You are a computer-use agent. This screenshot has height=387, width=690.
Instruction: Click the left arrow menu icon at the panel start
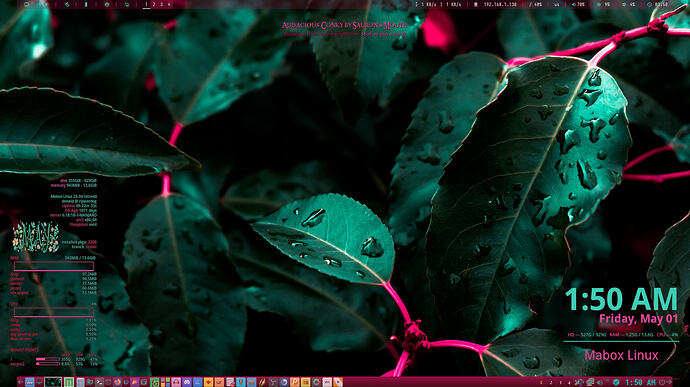click(20, 382)
